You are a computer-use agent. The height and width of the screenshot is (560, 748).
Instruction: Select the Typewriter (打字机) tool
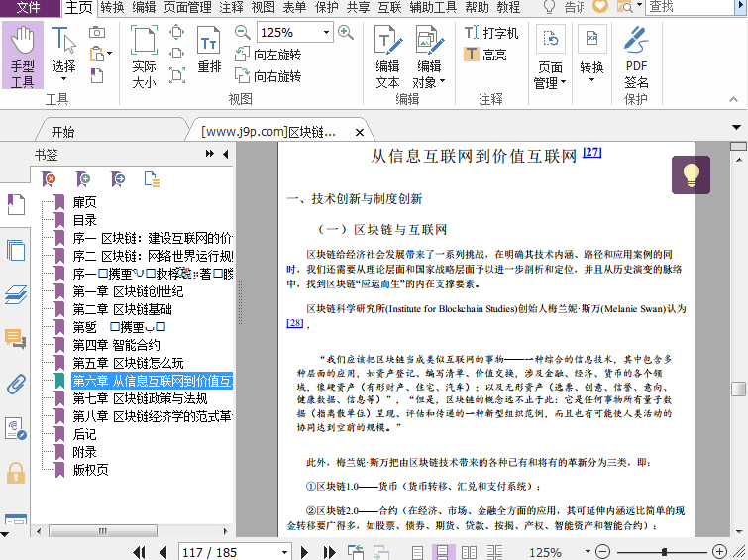pos(490,33)
